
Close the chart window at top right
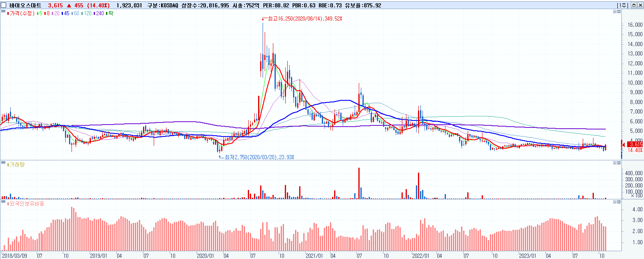click(x=640, y=5)
